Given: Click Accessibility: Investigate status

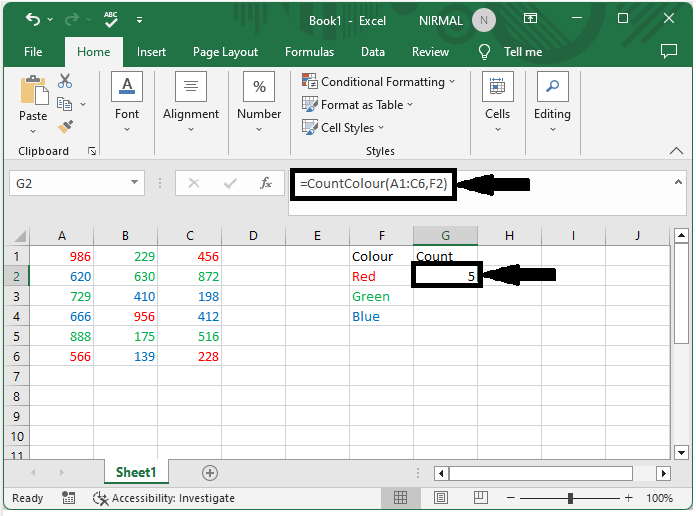Looking at the screenshot, I should tap(163, 498).
